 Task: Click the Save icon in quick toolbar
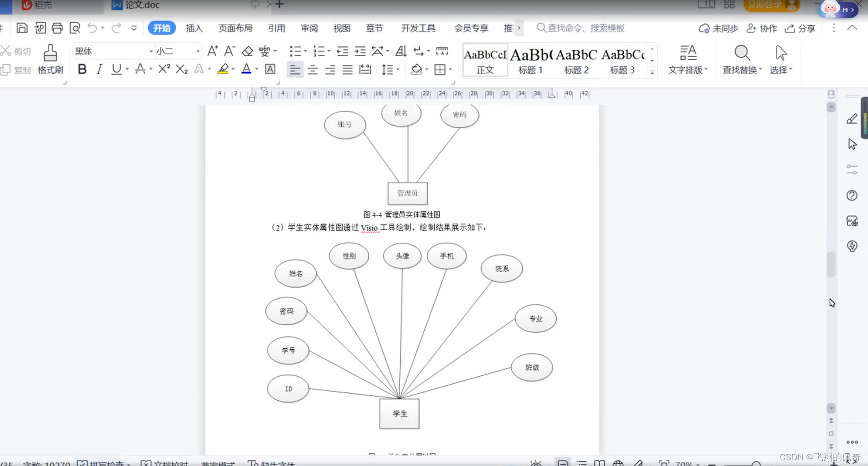(22, 28)
